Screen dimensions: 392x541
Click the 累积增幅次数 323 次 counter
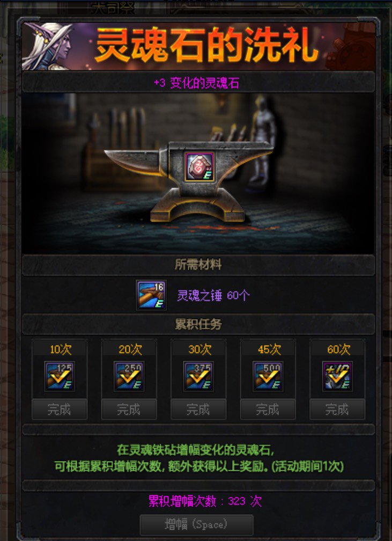coord(205,501)
